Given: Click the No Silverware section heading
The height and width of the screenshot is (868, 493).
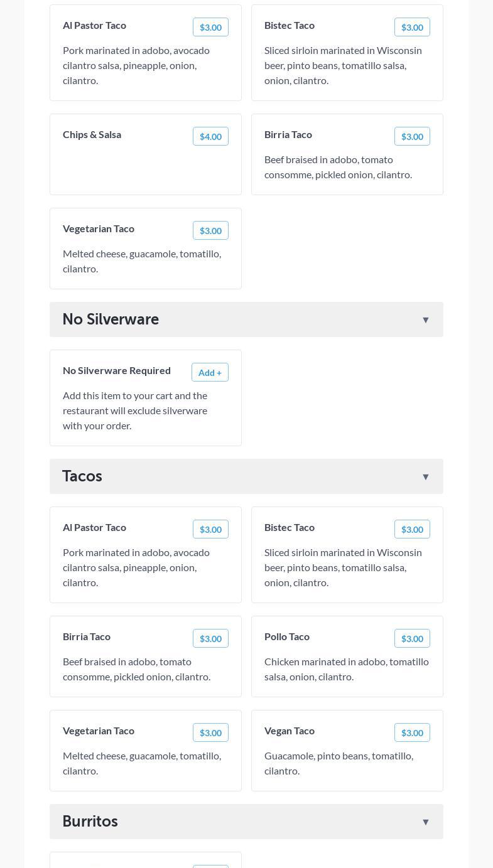Looking at the screenshot, I should pyautogui.click(x=111, y=319).
